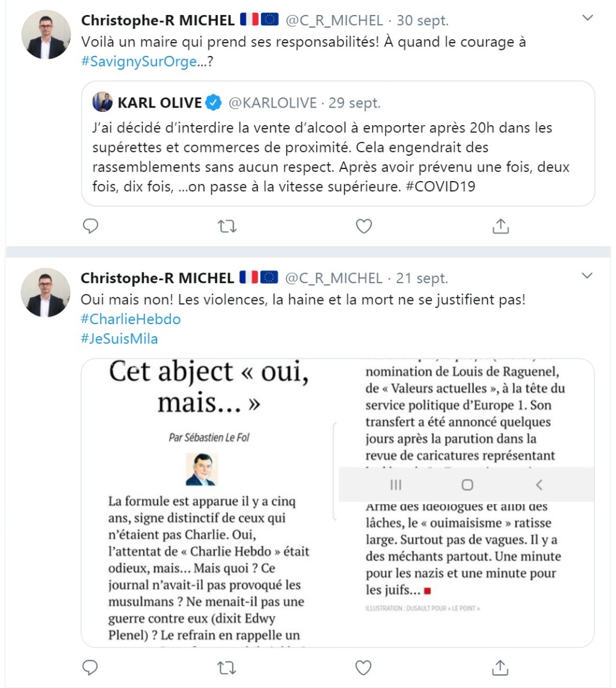Like the Karl Olive quoted tweet
The image size is (616, 688).
(363, 226)
